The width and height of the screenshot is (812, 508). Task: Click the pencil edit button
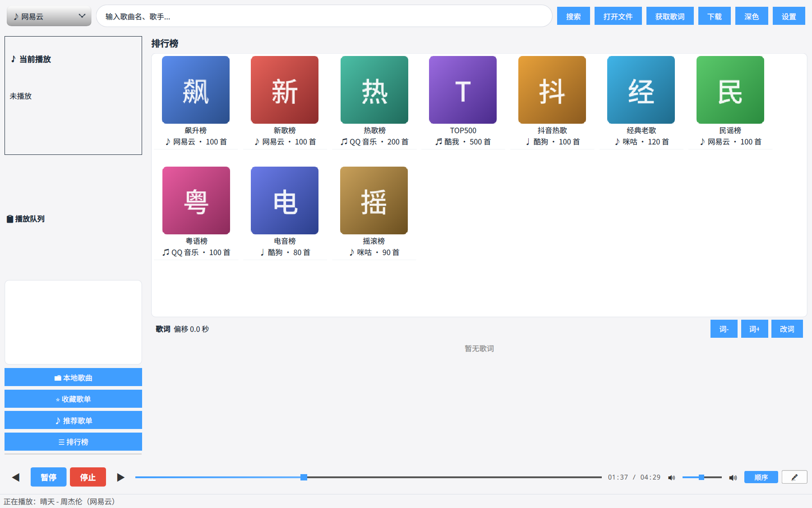pyautogui.click(x=794, y=477)
